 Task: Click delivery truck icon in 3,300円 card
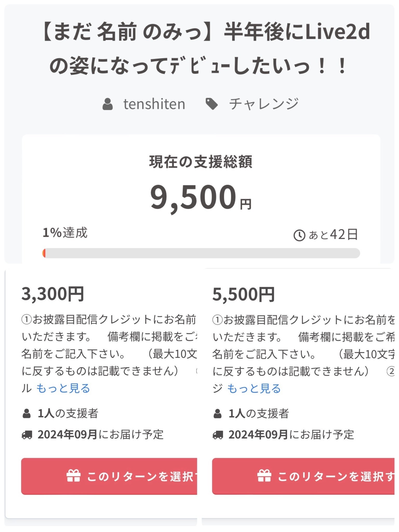(27, 435)
